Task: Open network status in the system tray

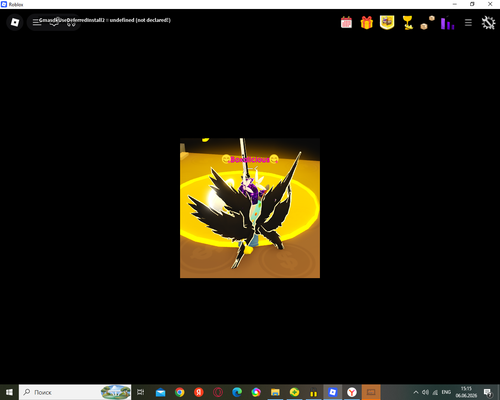Action: coord(435,392)
